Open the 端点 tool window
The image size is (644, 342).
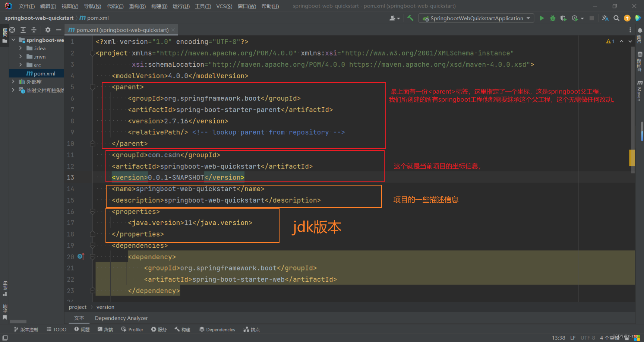pyautogui.click(x=252, y=329)
